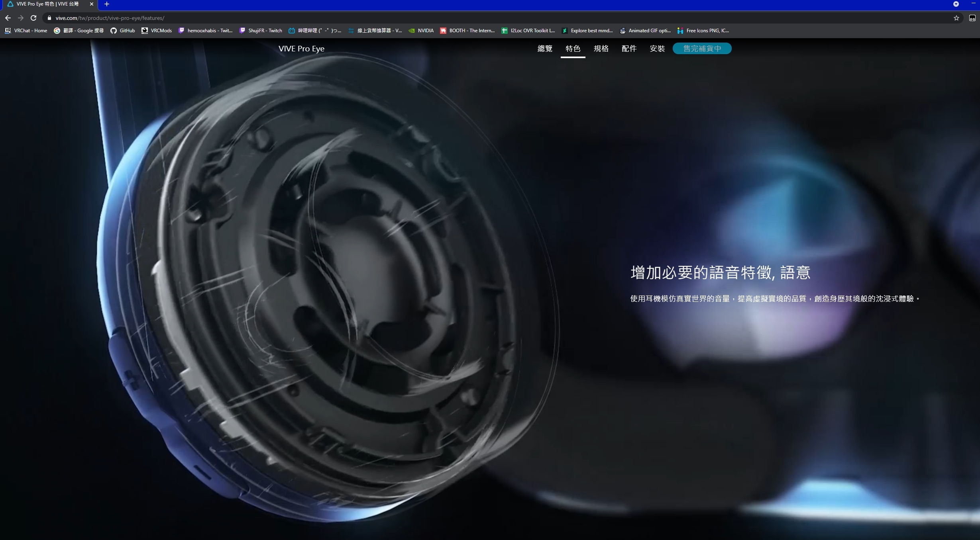Click the browser forward arrow
Screen dimensions: 980x540
[21, 18]
